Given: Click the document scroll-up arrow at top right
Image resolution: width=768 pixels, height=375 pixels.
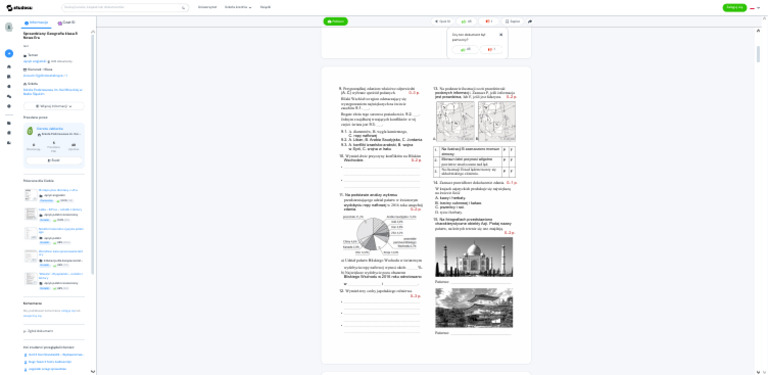Looking at the screenshot, I should point(758,30).
